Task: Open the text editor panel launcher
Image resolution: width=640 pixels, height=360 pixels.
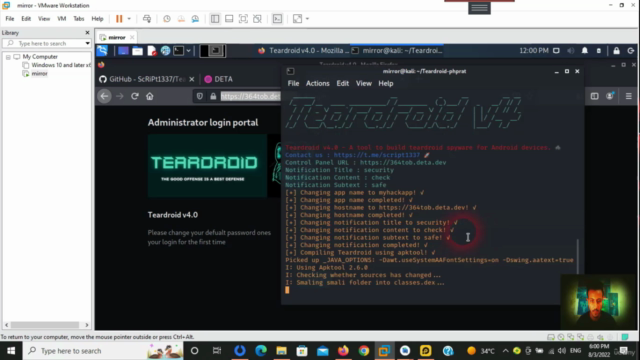Action: click(x=152, y=51)
